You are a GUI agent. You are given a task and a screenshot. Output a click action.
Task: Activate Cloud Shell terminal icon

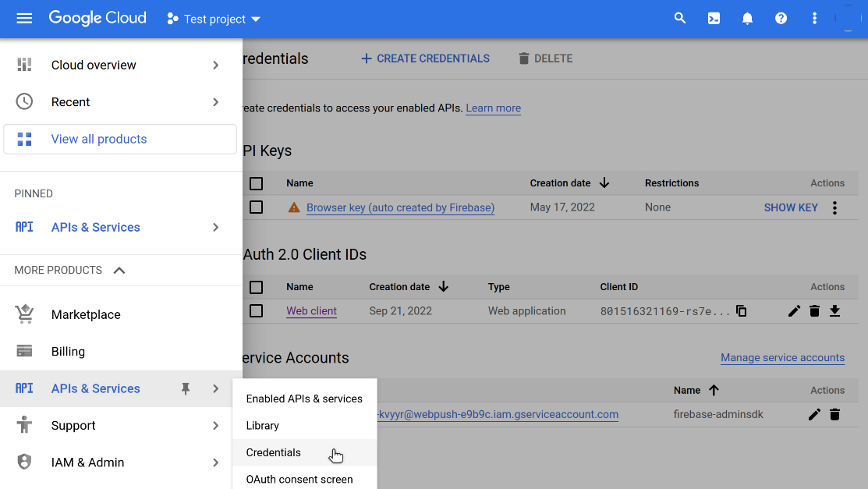(714, 19)
